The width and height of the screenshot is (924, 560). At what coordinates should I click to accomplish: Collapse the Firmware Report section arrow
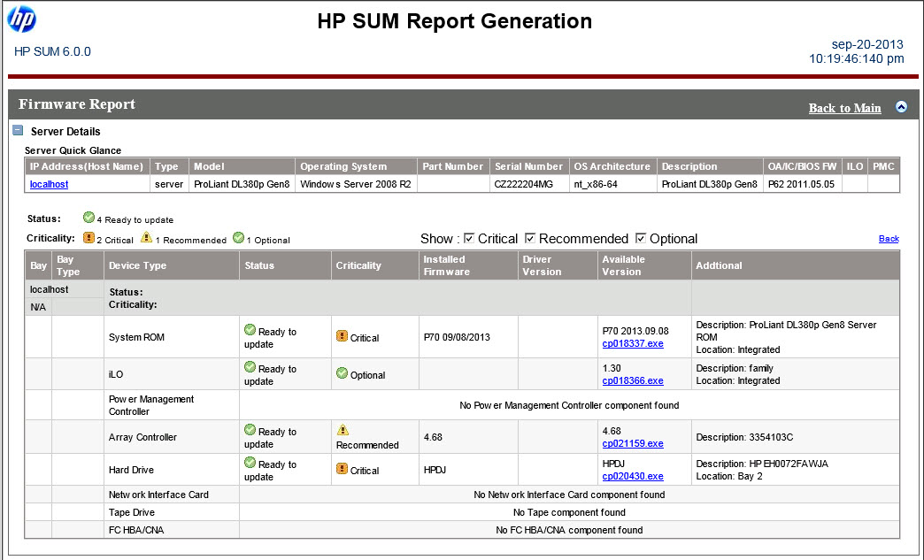[901, 106]
